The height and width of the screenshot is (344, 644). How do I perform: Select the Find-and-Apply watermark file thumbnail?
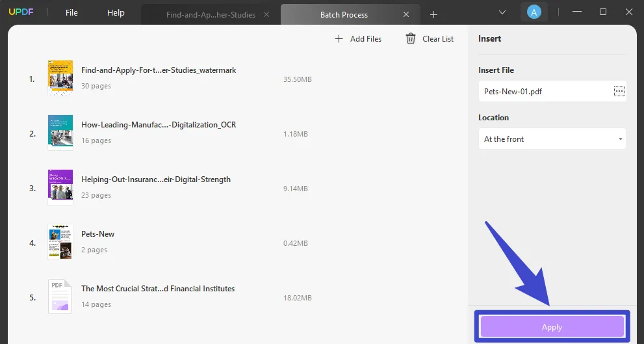tap(60, 78)
